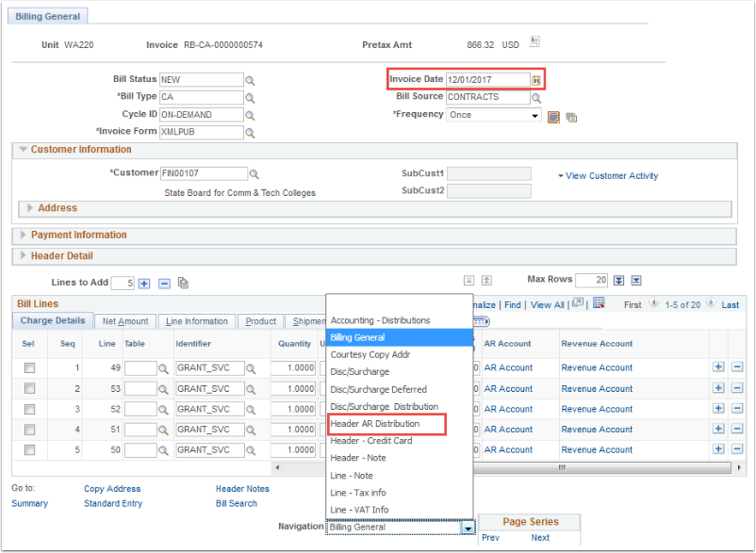Click the down-arrow chunk icon next to Max Rows
The height and width of the screenshot is (553, 756).
coord(618,281)
